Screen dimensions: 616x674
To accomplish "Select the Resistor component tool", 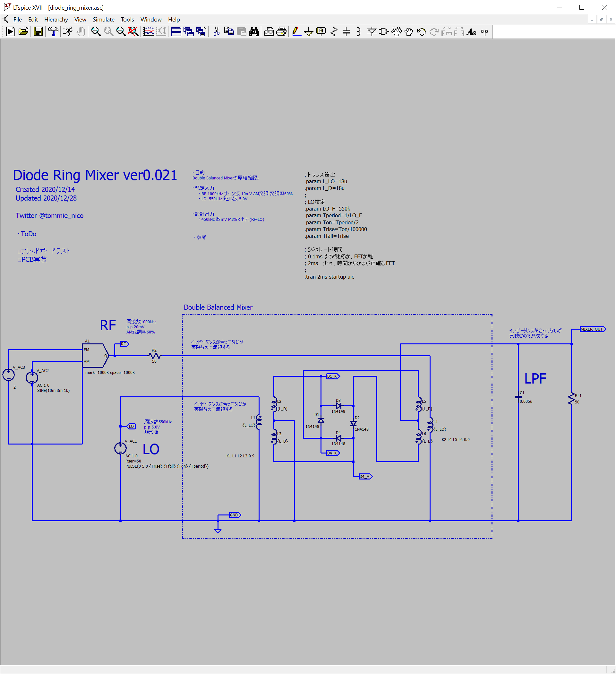I will tap(334, 32).
